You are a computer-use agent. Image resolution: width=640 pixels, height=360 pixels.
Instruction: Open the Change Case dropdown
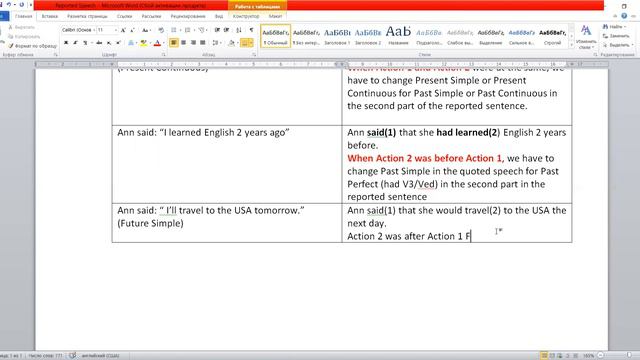(x=146, y=30)
